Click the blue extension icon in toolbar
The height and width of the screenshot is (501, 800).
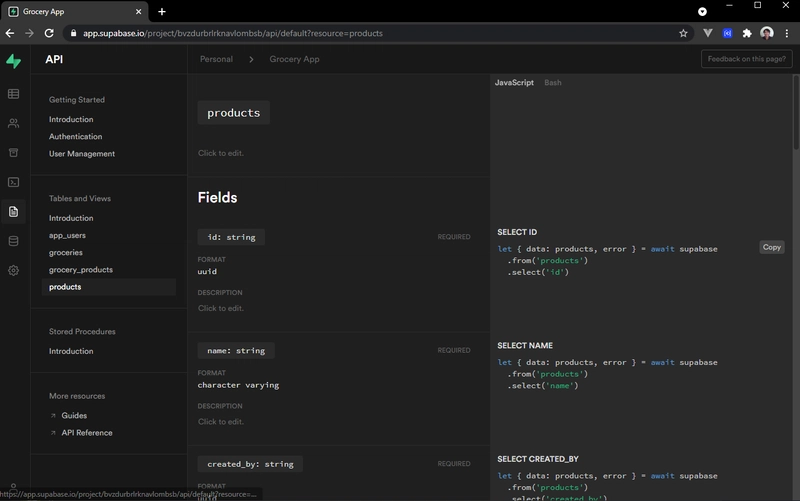(728, 33)
